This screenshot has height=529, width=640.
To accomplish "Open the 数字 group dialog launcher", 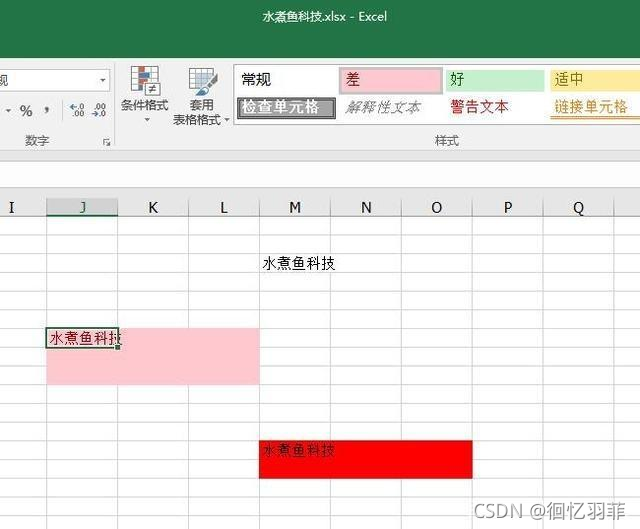I will pos(107,142).
